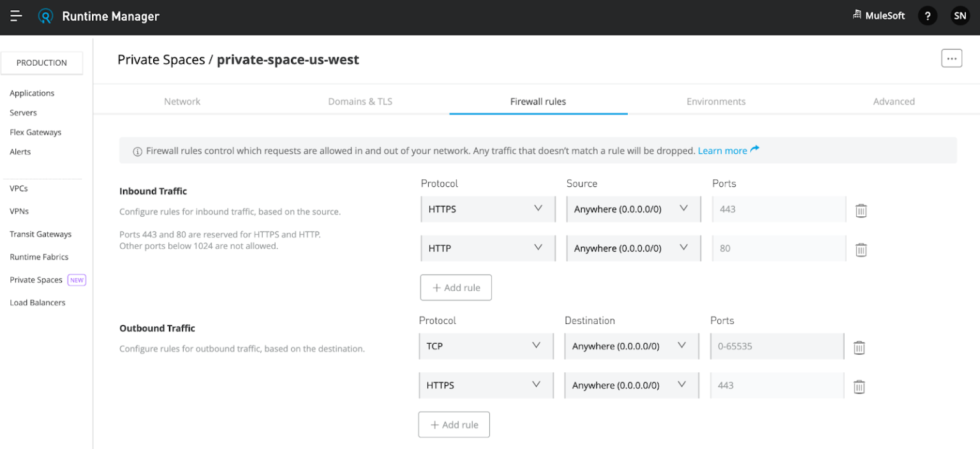Delete the HTTPS inbound rule via trash icon
Viewport: 980px width, 449px height.
pyautogui.click(x=861, y=210)
